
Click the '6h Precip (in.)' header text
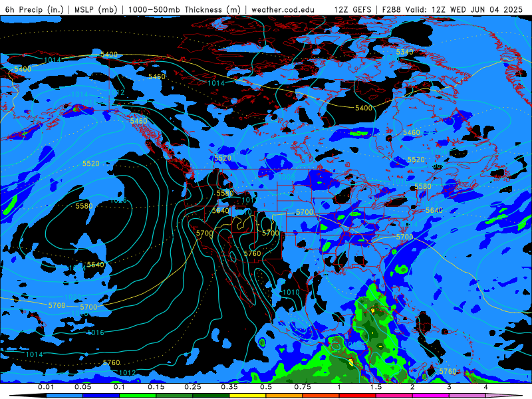pos(35,9)
